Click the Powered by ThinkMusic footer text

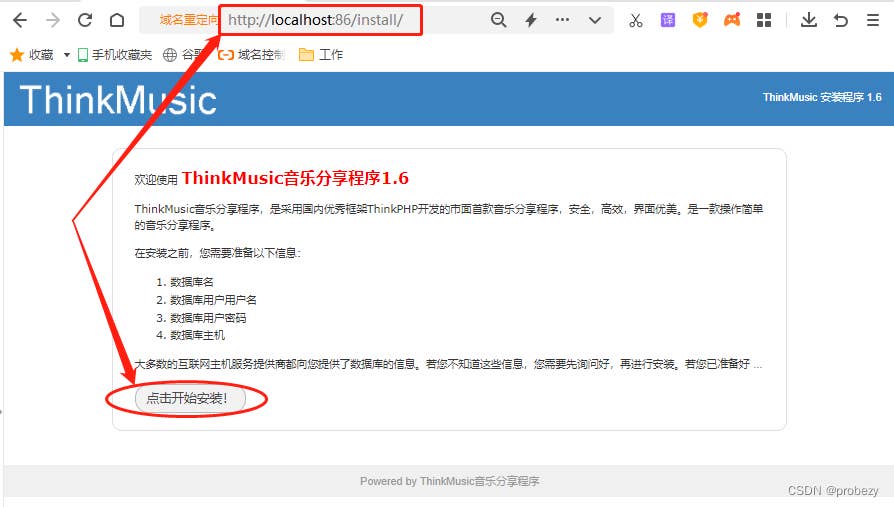point(449,481)
